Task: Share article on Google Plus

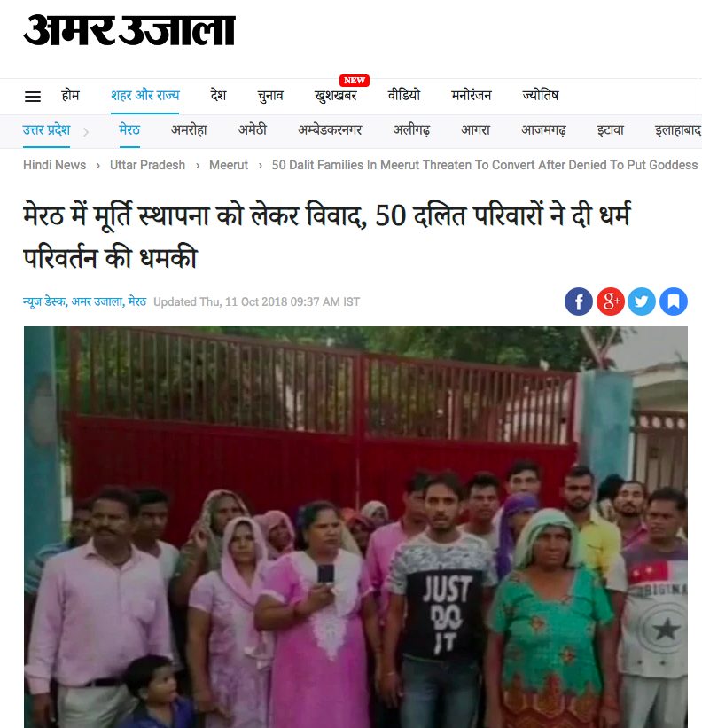Action: pyautogui.click(x=610, y=301)
